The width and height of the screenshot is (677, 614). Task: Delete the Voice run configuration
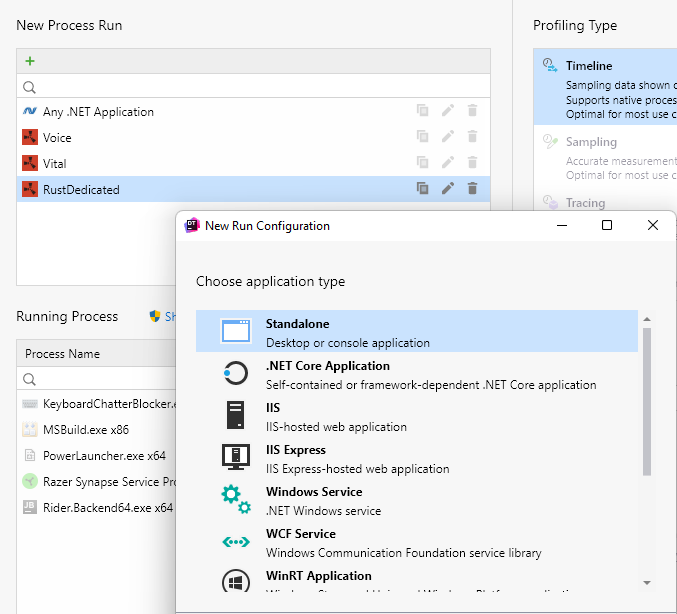(x=472, y=137)
